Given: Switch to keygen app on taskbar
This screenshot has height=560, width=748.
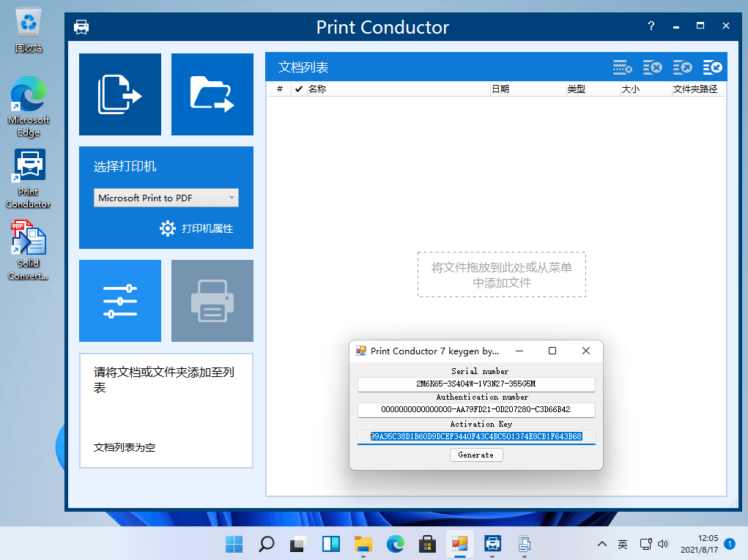Looking at the screenshot, I should [460, 544].
